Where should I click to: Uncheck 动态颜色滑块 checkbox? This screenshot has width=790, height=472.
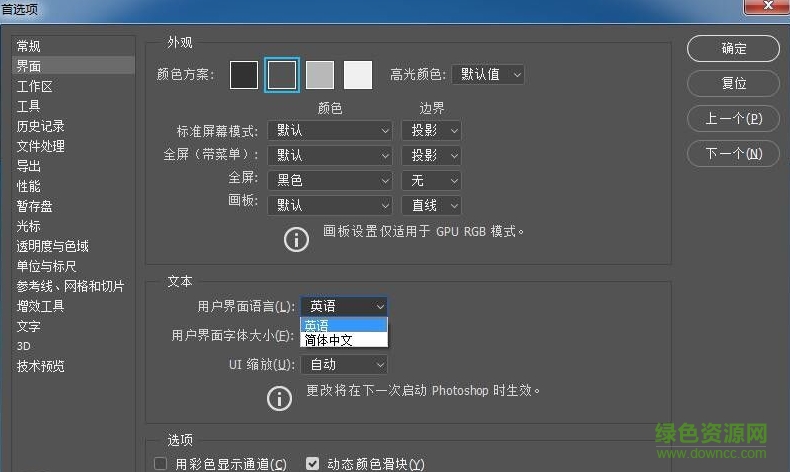point(312,463)
